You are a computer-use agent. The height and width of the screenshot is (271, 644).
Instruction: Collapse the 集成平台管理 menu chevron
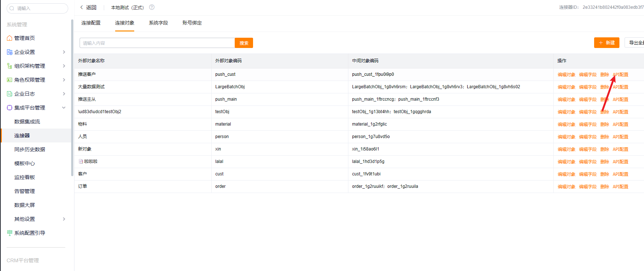[x=64, y=108]
